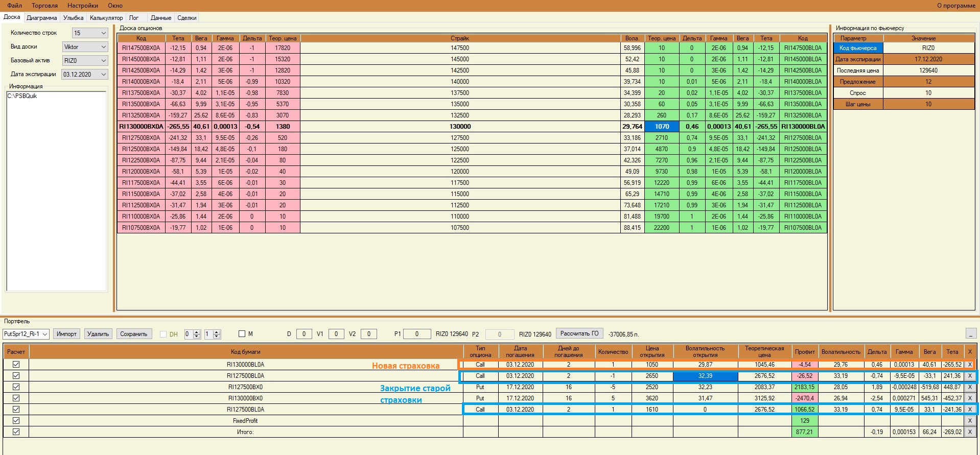The image size is (980, 455).
Task: Open the Дата экспирации dropdown
Action: pyautogui.click(x=85, y=75)
